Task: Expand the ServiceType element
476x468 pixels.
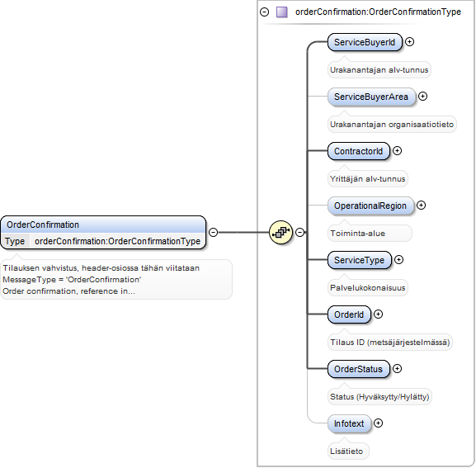Action: 398,260
